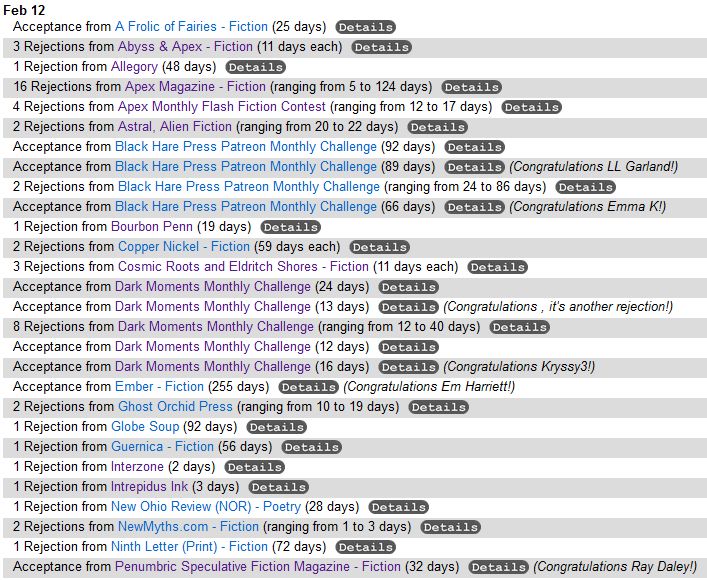Click Details for the Globe Soup rejection
The height and width of the screenshot is (580, 707).
(276, 427)
